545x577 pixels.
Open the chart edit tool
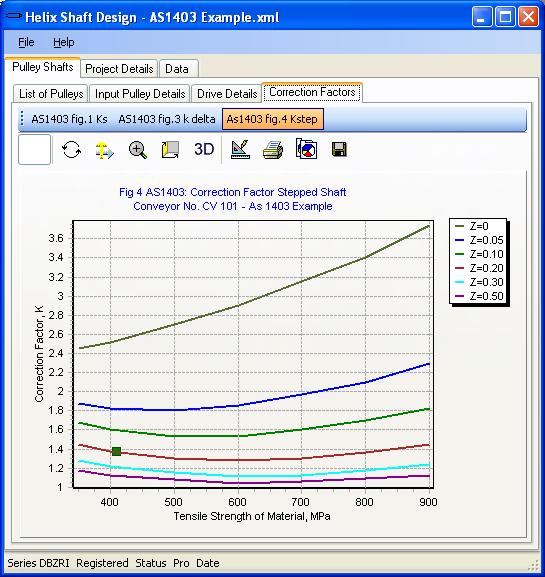tap(240, 149)
